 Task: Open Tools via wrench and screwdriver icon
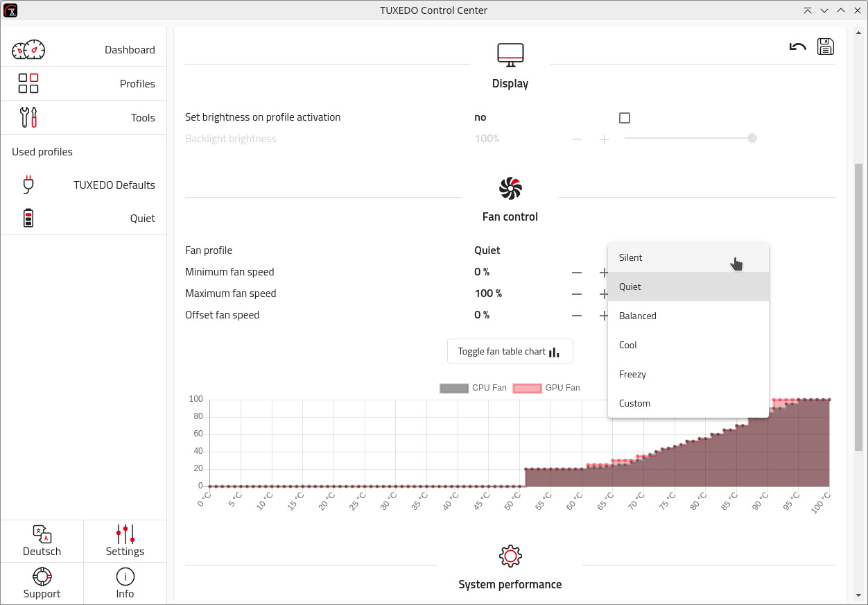tap(28, 117)
